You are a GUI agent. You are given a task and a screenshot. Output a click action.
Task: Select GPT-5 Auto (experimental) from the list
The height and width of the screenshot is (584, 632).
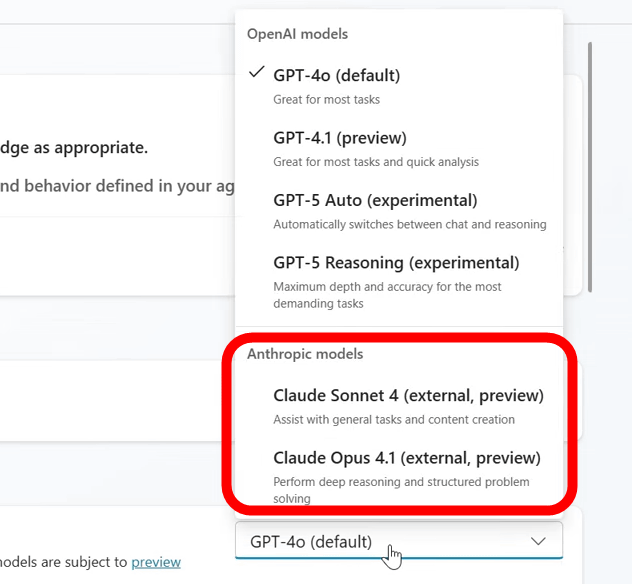coord(375,200)
